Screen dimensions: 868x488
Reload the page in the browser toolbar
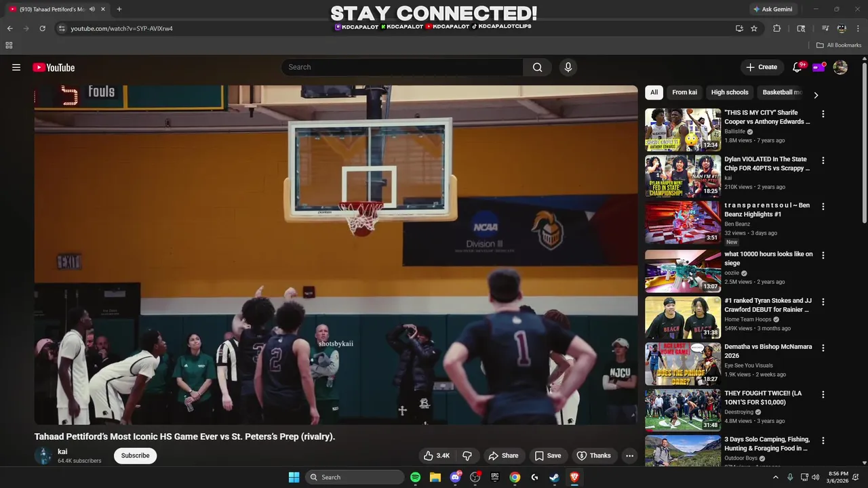42,28
